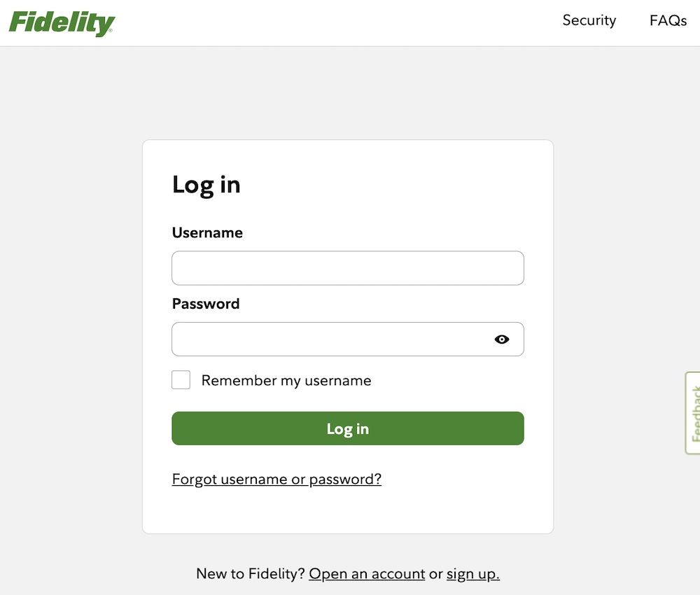Open the FAQs page
The height and width of the screenshot is (595, 700).
point(667,20)
